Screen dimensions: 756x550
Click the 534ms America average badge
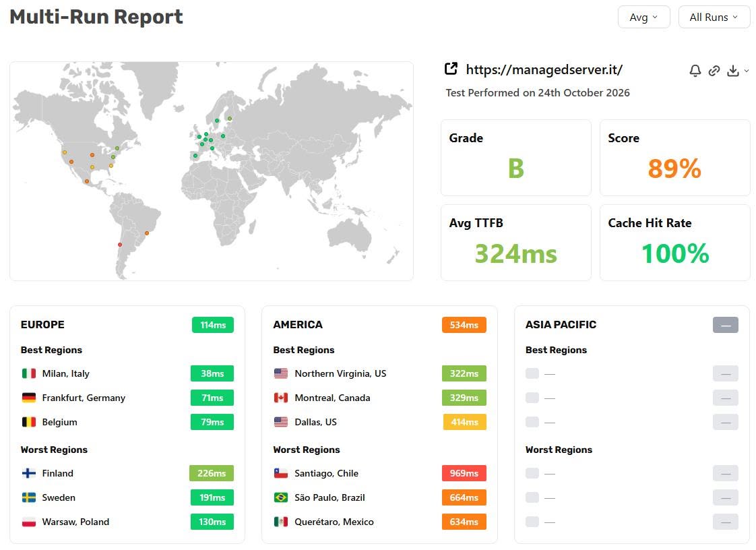(x=464, y=325)
